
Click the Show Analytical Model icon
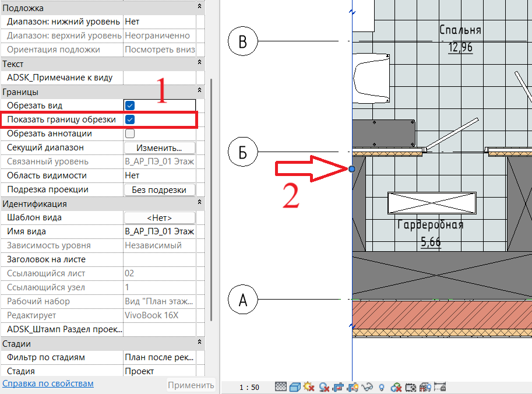pos(425,387)
